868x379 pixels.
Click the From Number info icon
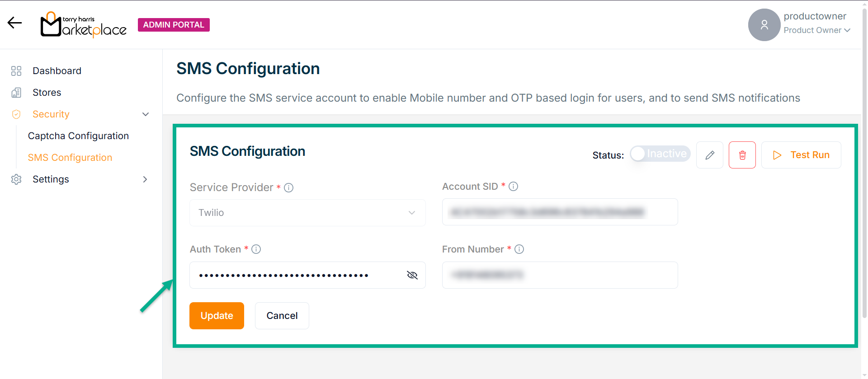point(519,249)
